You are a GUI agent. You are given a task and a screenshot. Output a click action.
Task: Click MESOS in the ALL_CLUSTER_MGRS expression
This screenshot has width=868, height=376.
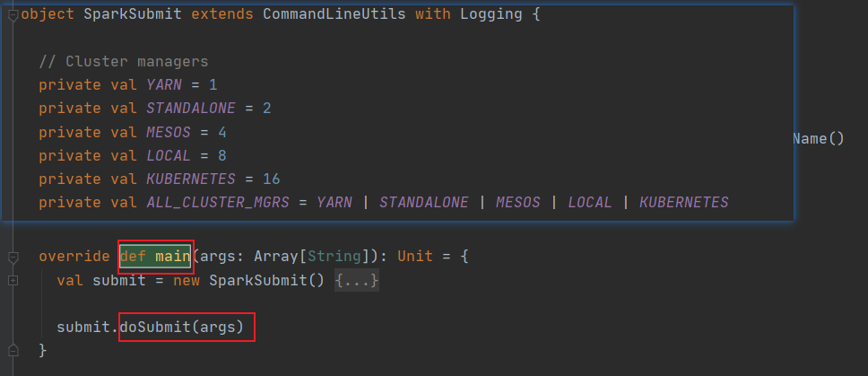point(517,203)
